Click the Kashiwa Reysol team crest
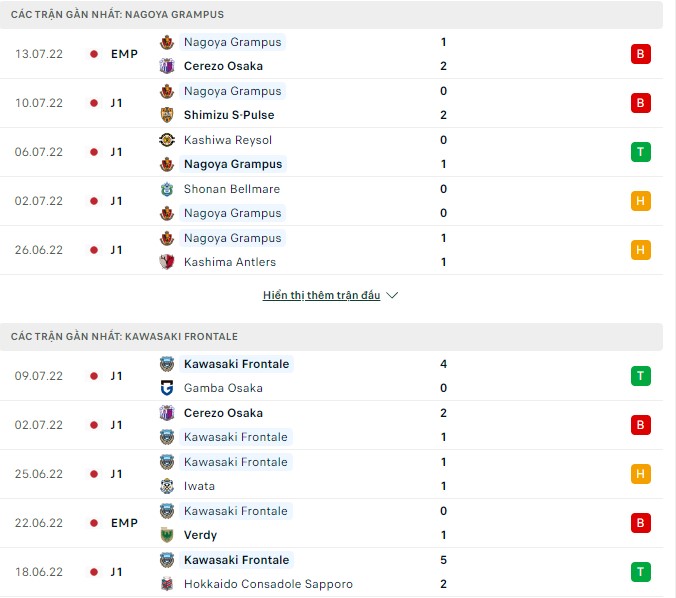This screenshot has width=676, height=598. 167,140
